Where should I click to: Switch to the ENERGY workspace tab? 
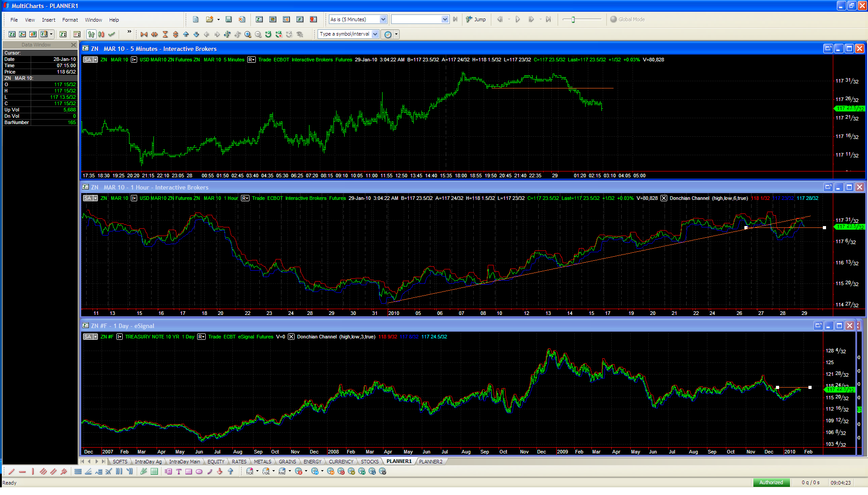(312, 462)
